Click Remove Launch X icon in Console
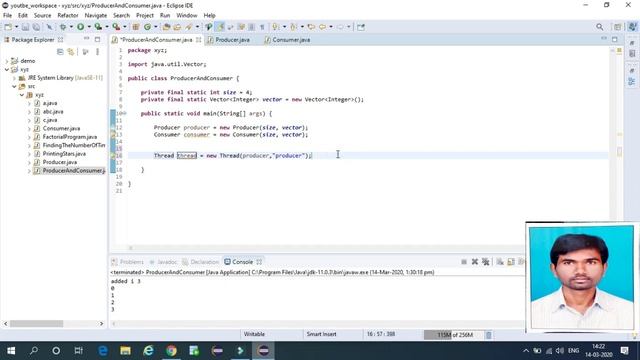 475,262
